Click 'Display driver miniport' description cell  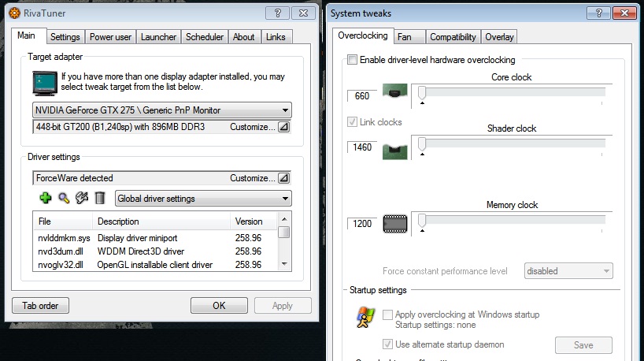(x=137, y=238)
